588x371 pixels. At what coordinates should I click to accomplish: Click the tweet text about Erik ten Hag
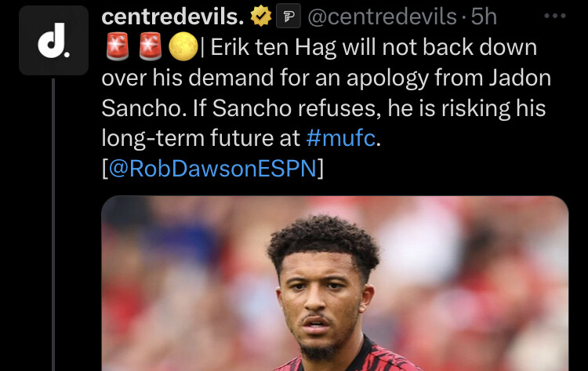[326, 107]
